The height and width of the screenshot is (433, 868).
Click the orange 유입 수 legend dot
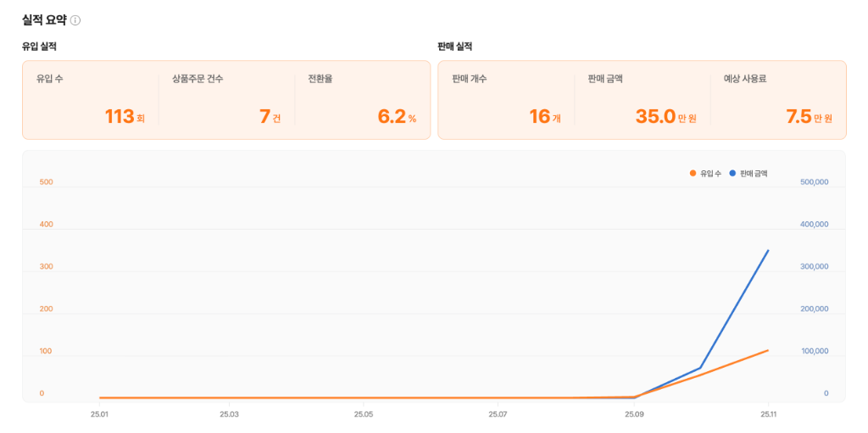[693, 173]
